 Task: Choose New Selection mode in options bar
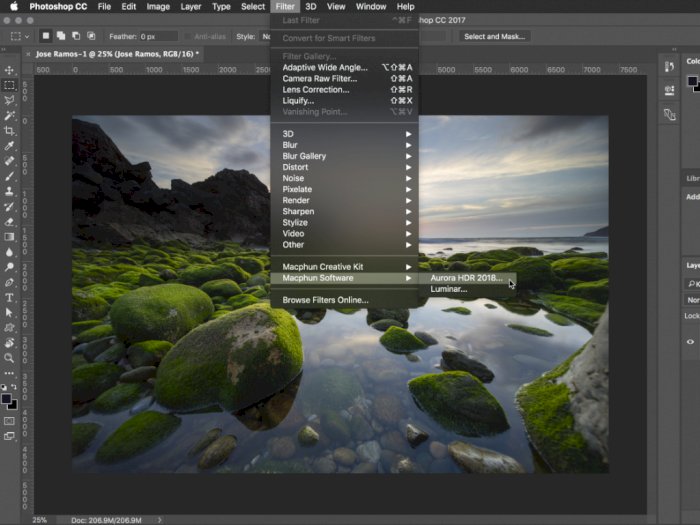point(46,36)
